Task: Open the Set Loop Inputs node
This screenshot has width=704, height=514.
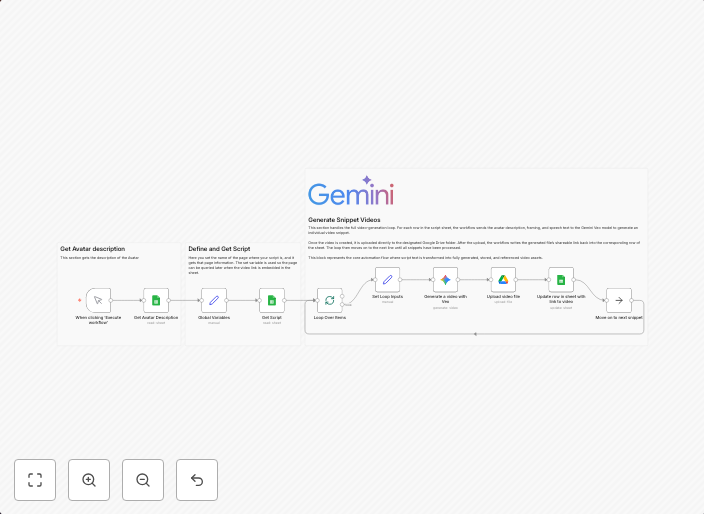Action: pyautogui.click(x=387, y=280)
